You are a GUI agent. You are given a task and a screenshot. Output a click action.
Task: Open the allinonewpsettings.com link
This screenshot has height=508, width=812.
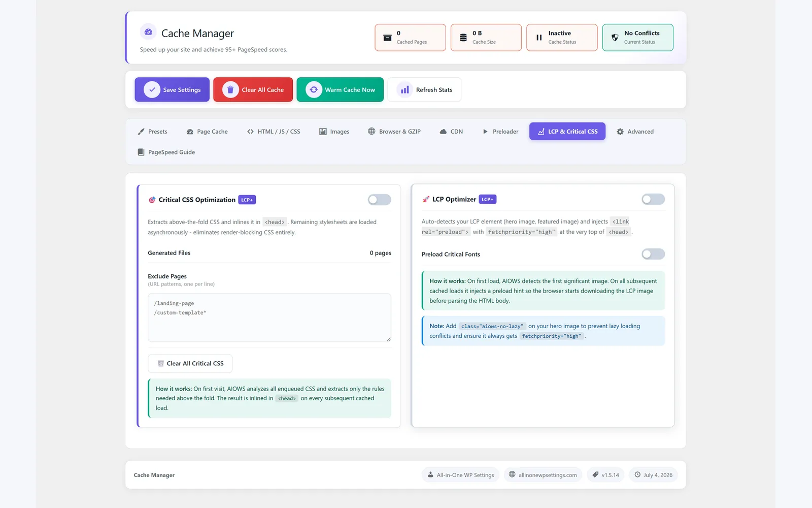coord(543,475)
